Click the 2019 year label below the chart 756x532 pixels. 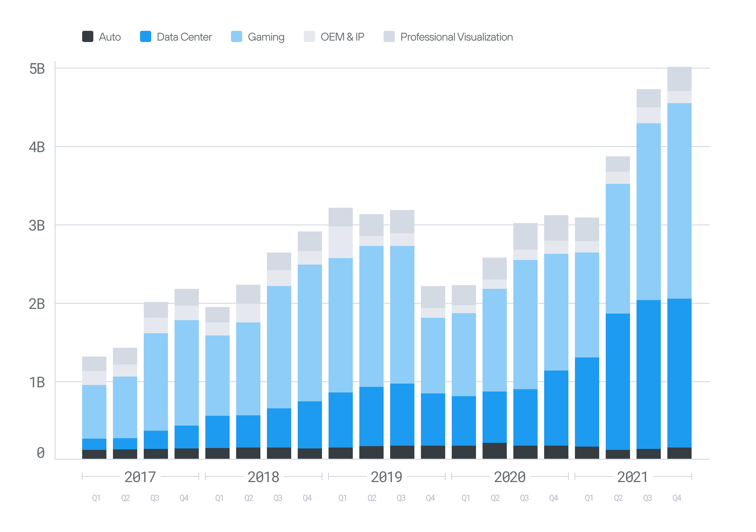(x=387, y=477)
